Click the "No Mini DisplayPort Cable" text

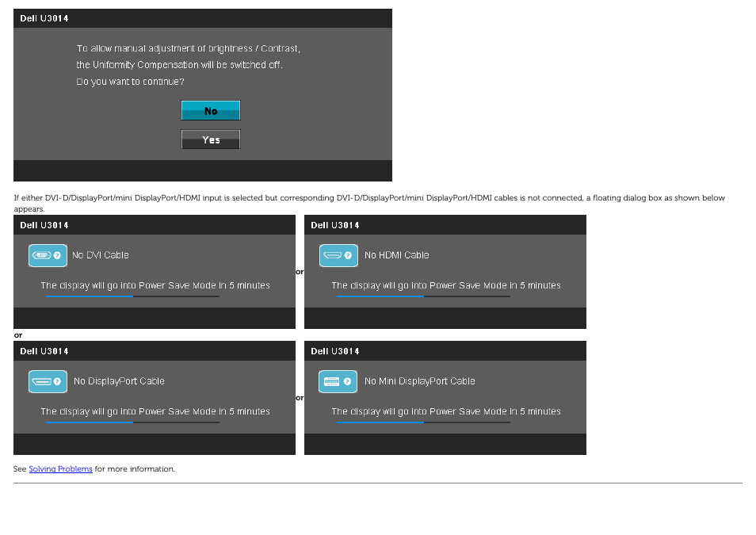420,381
